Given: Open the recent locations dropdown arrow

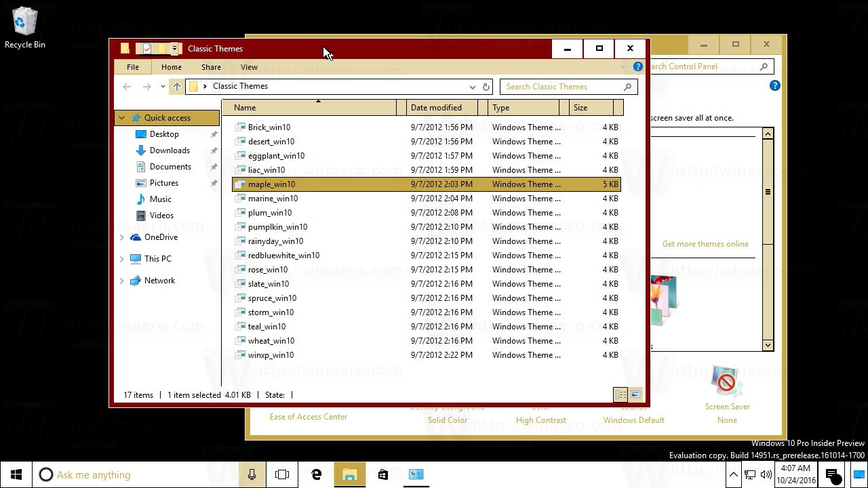Looking at the screenshot, I should click(x=163, y=87).
